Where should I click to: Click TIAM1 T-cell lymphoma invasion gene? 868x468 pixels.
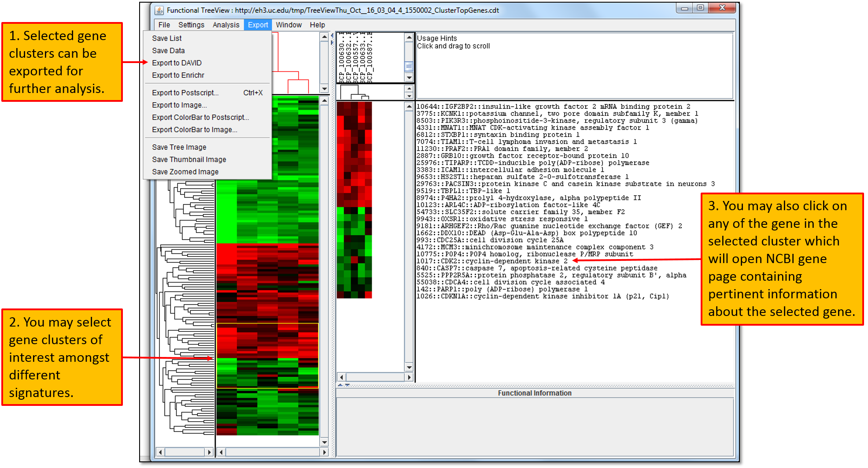point(527,142)
